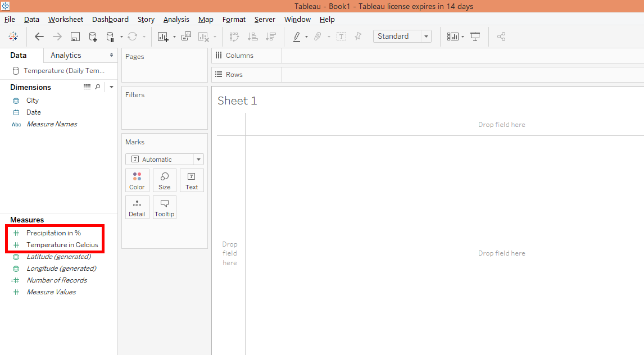Click the Detail button in Marks card
Viewport: 644px width, 355px height.
[x=137, y=207]
